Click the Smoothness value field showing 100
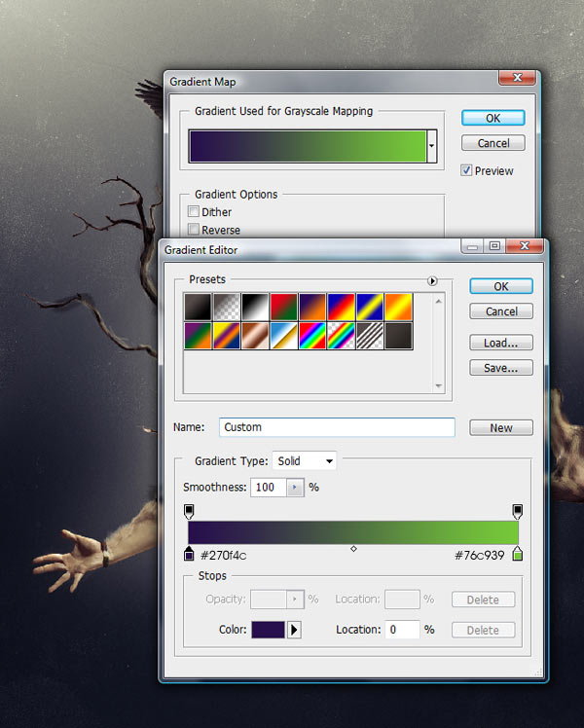This screenshot has width=584, height=728. 269,488
